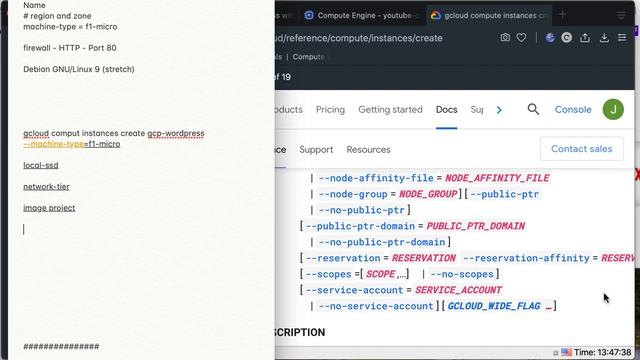The height and width of the screenshot is (360, 640).
Task: Click the 'gcloud comput instances create' line in notes
Action: point(113,133)
